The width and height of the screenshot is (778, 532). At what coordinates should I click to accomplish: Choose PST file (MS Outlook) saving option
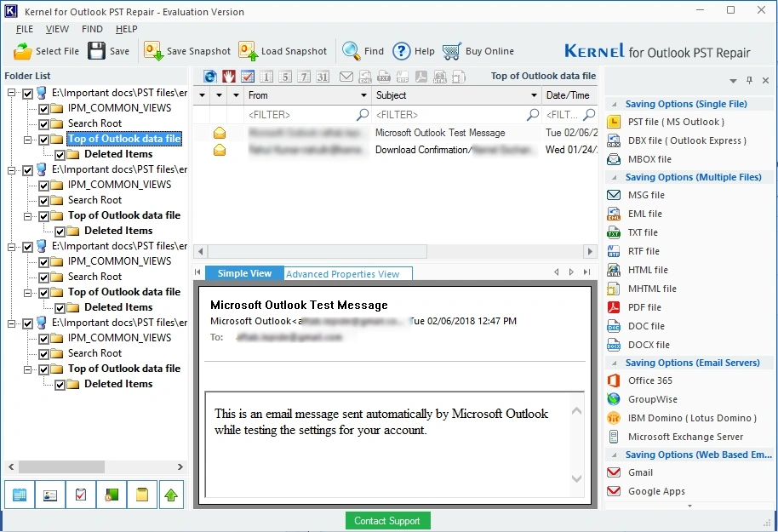(666, 122)
